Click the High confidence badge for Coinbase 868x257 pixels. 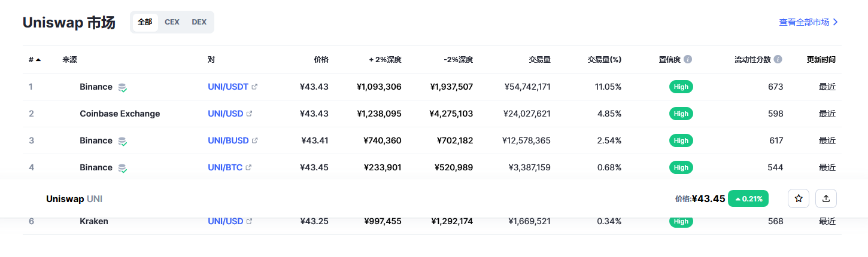tap(681, 114)
